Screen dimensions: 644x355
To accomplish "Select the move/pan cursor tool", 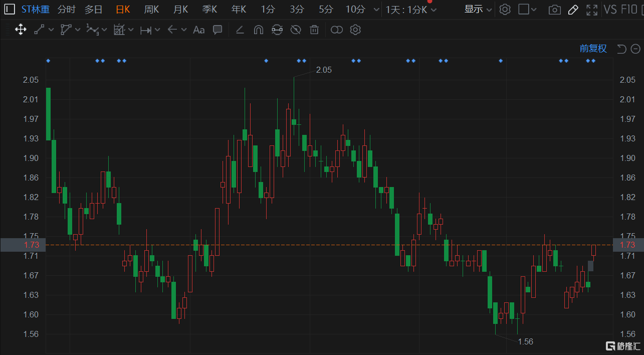I will click(x=21, y=30).
